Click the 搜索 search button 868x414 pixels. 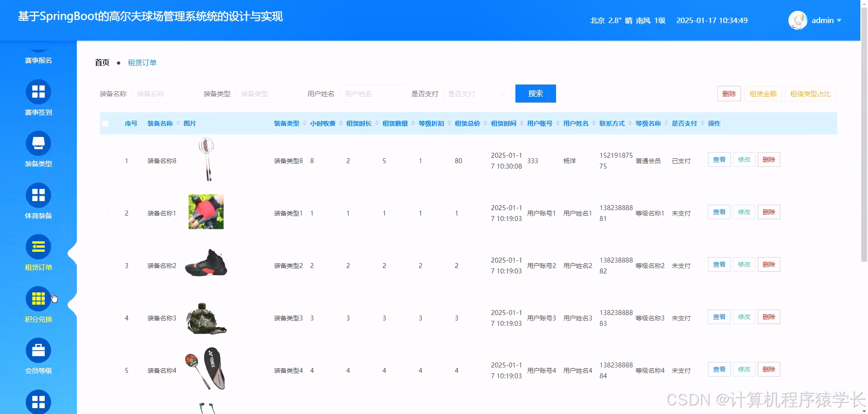point(535,94)
